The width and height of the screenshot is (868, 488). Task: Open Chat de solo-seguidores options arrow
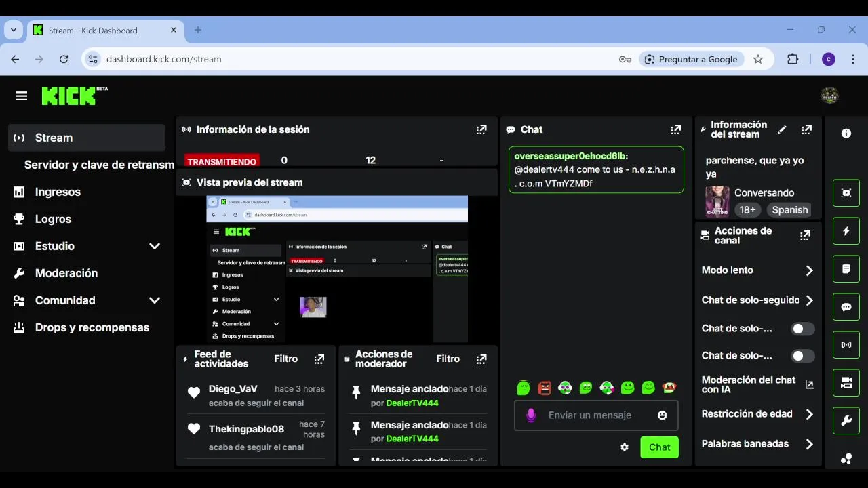[809, 300]
